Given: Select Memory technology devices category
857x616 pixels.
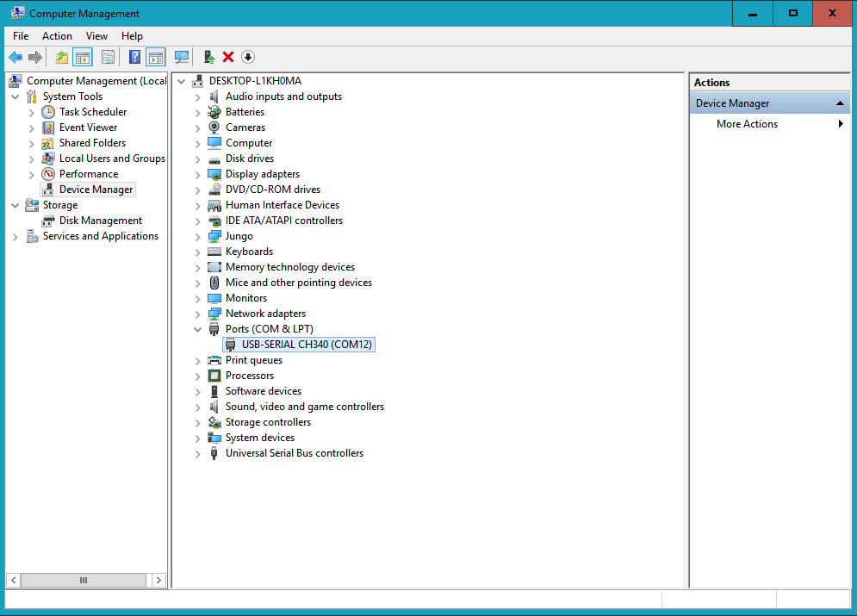Looking at the screenshot, I should [290, 267].
